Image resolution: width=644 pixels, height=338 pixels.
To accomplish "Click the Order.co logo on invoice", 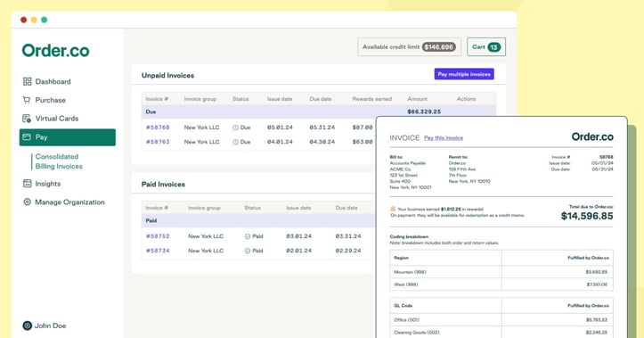I will tap(592, 137).
